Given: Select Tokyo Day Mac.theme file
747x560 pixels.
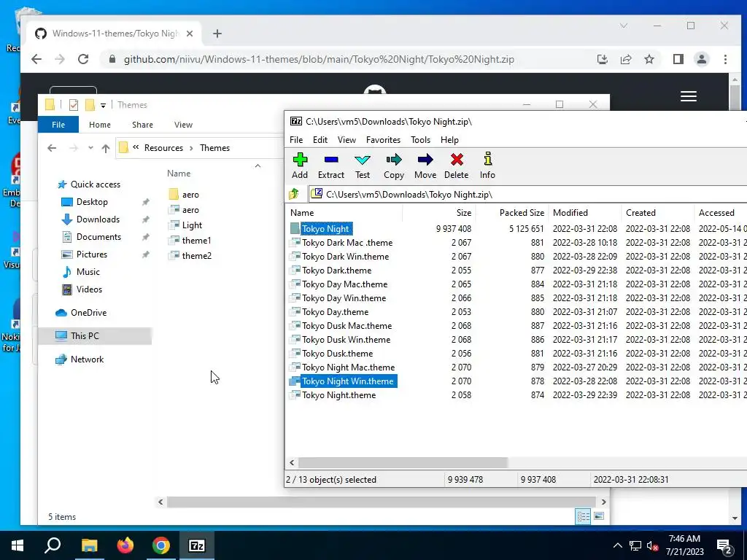Looking at the screenshot, I should tap(344, 284).
